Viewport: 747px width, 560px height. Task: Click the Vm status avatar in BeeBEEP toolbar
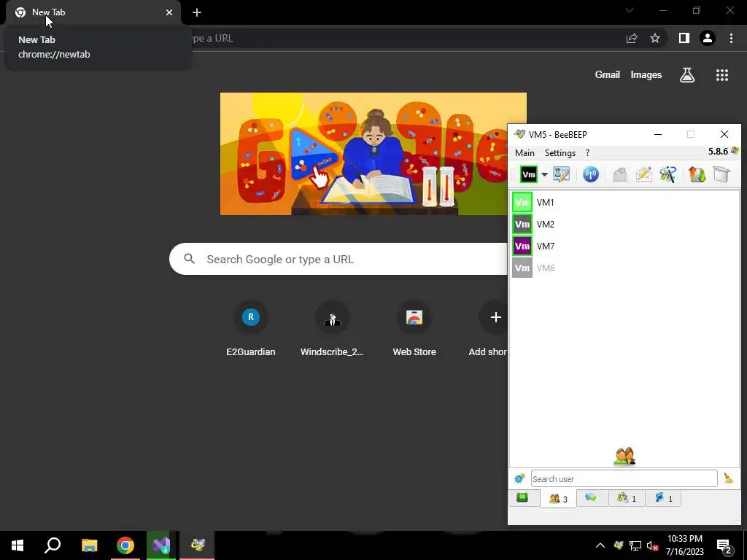(528, 174)
